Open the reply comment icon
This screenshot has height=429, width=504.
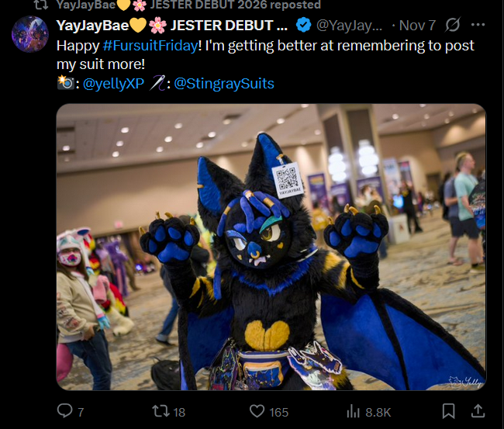coord(64,410)
